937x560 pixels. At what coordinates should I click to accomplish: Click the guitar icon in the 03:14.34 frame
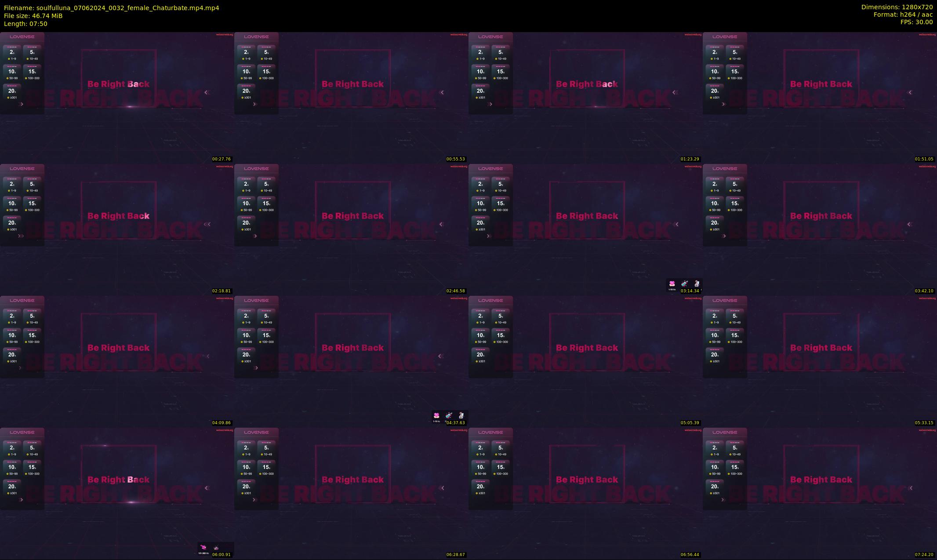pos(684,284)
